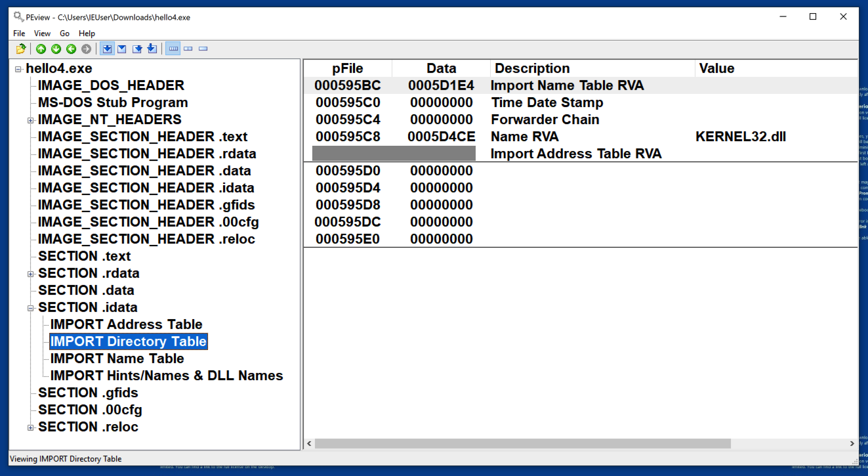Select IMAGE_DOS_HEADER in the tree
The width and height of the screenshot is (868, 476).
[111, 85]
